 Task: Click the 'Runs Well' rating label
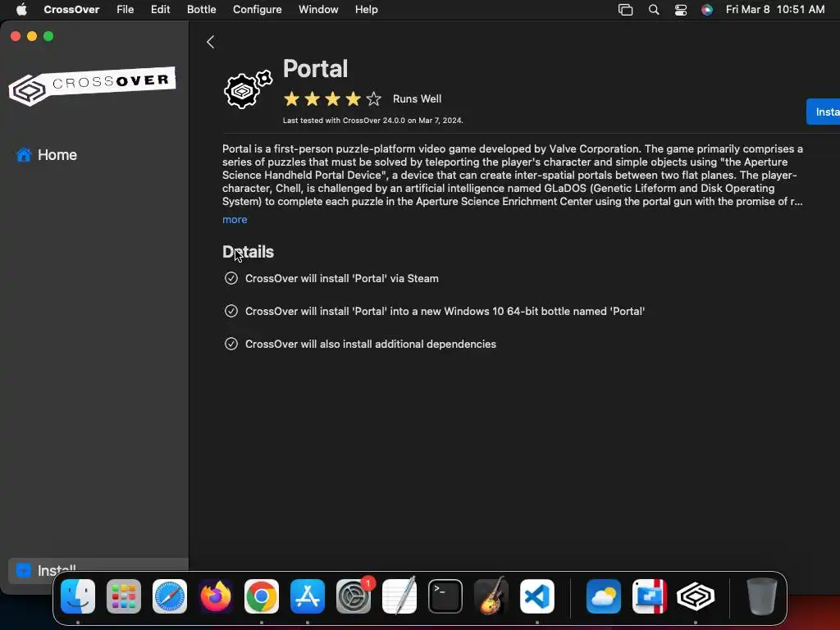[x=417, y=98]
